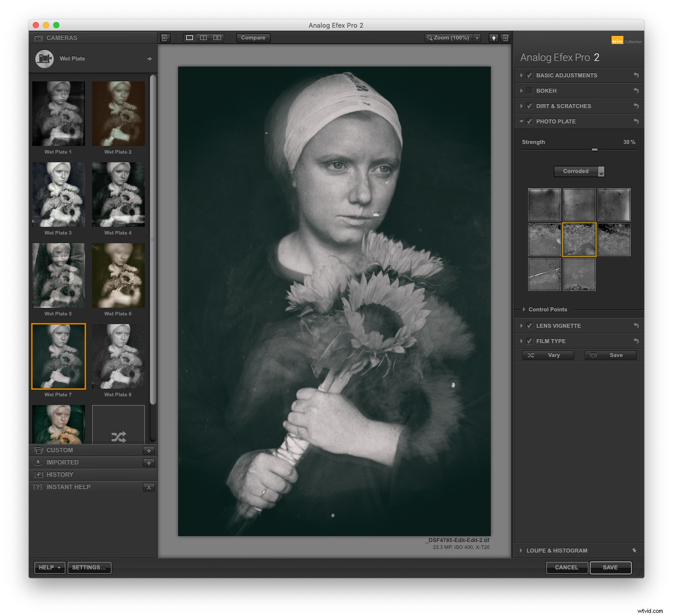Click the Compare button

tap(253, 37)
